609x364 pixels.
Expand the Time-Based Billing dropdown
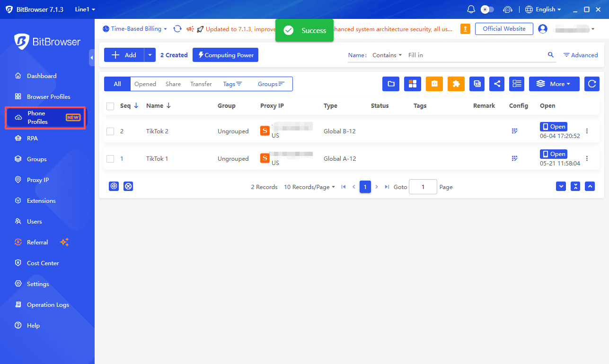pos(135,29)
